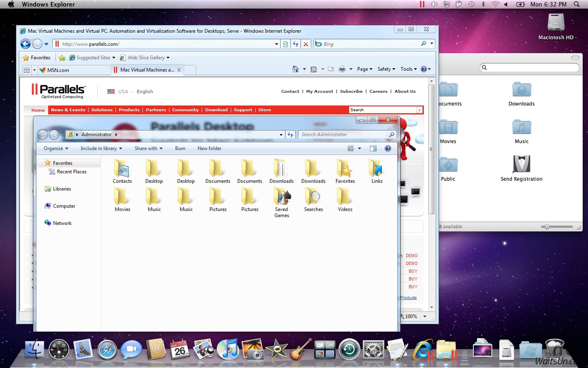
Task: Expand the Safety menu in IE
Action: coord(386,69)
